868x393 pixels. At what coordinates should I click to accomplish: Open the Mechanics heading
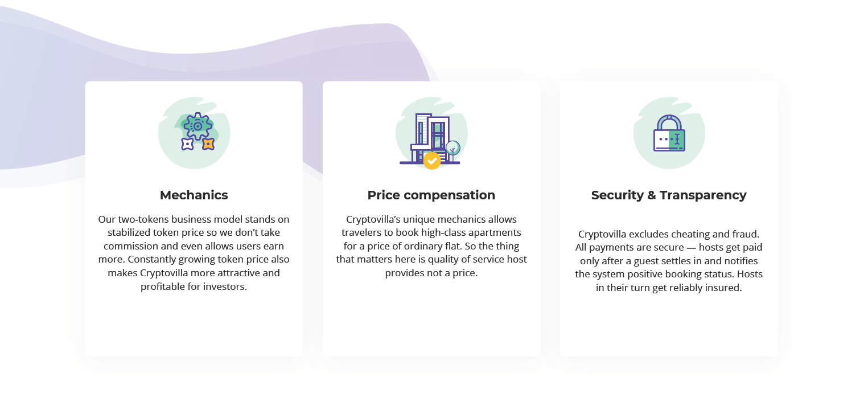click(x=194, y=195)
